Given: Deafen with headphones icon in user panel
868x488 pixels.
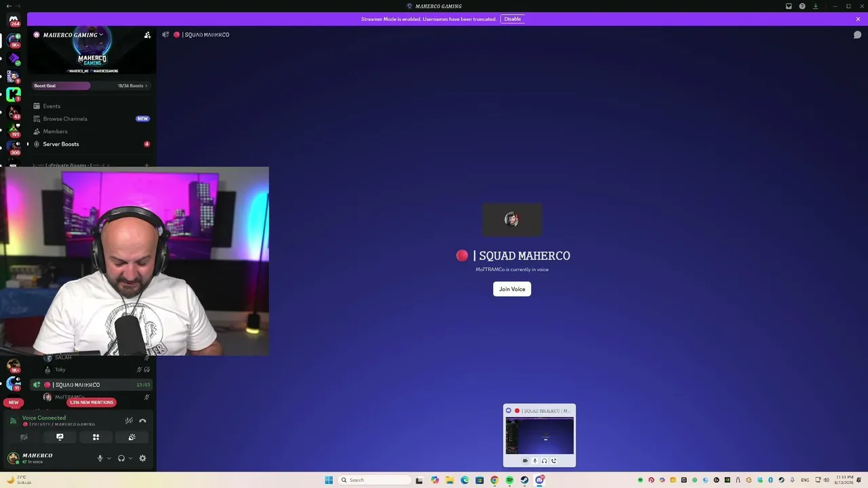Looking at the screenshot, I should 121,458.
